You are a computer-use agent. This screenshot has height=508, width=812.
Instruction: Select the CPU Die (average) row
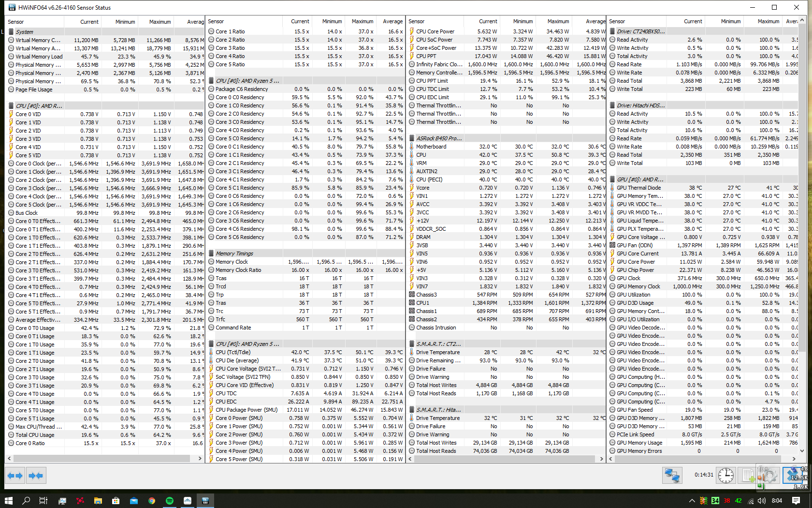coord(306,360)
